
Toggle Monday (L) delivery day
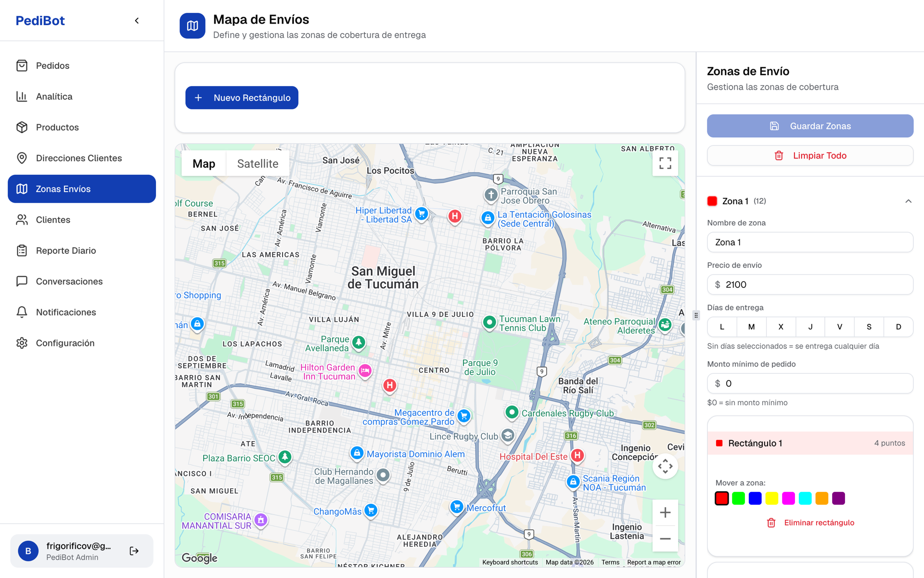tap(722, 327)
